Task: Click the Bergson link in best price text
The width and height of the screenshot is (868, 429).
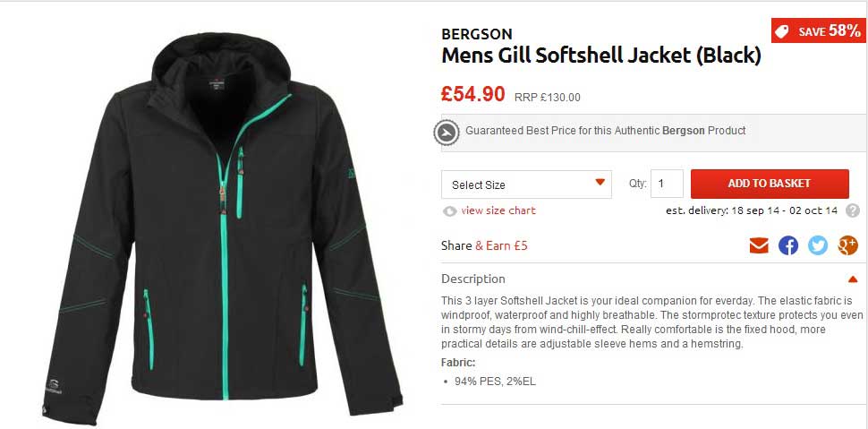Action: (x=684, y=131)
